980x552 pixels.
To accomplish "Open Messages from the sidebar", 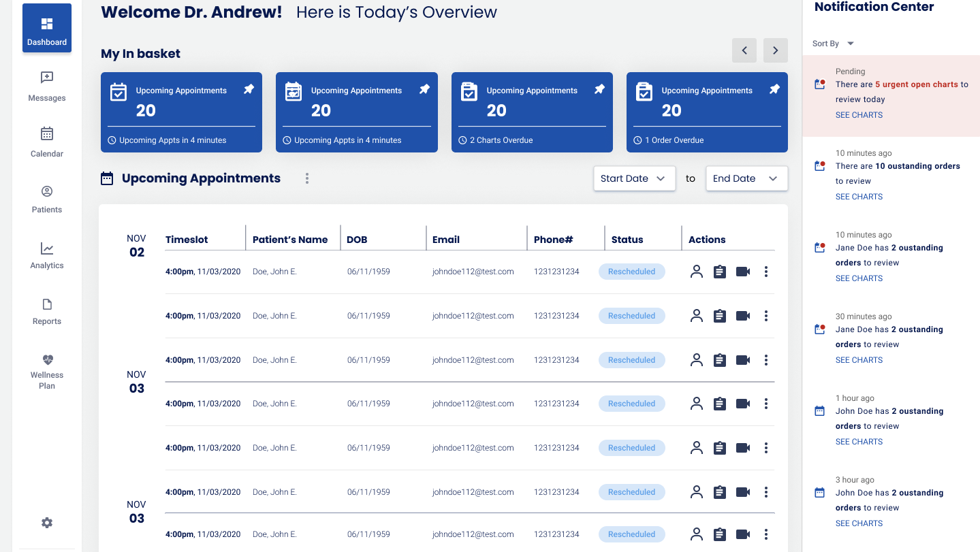I will pyautogui.click(x=47, y=86).
